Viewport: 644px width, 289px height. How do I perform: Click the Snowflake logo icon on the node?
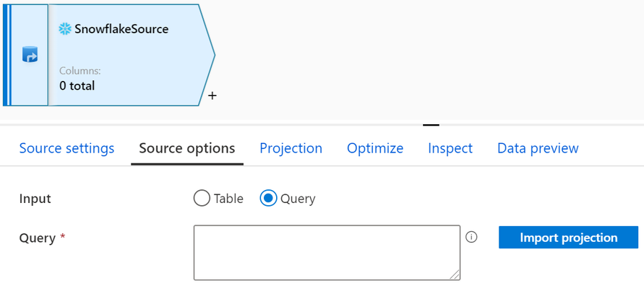(65, 29)
